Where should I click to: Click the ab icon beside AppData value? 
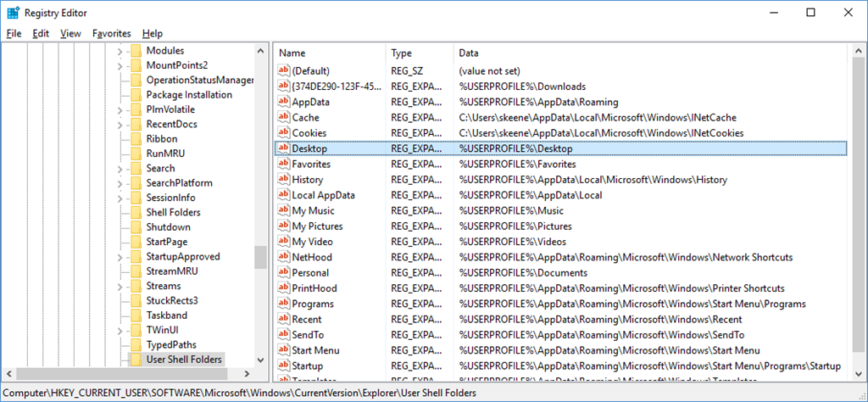click(x=283, y=102)
